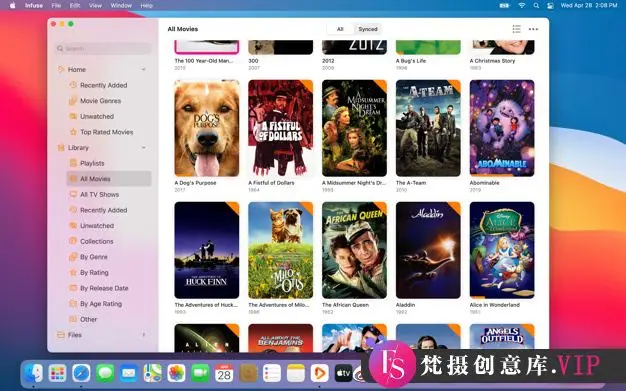
Task: Open Recently Added under Home
Action: tap(103, 85)
